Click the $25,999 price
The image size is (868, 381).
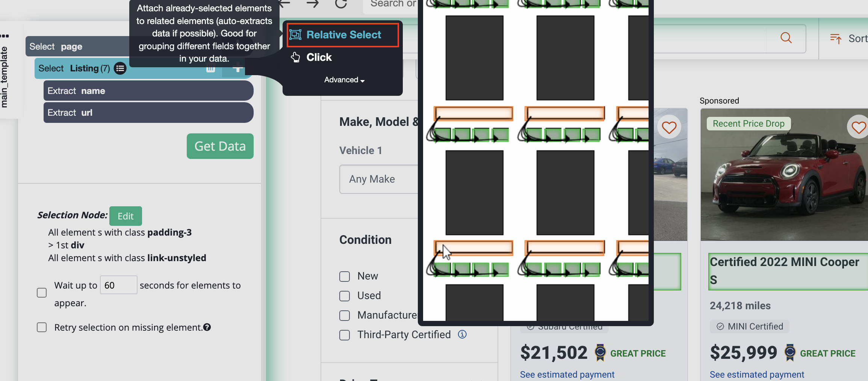point(743,353)
